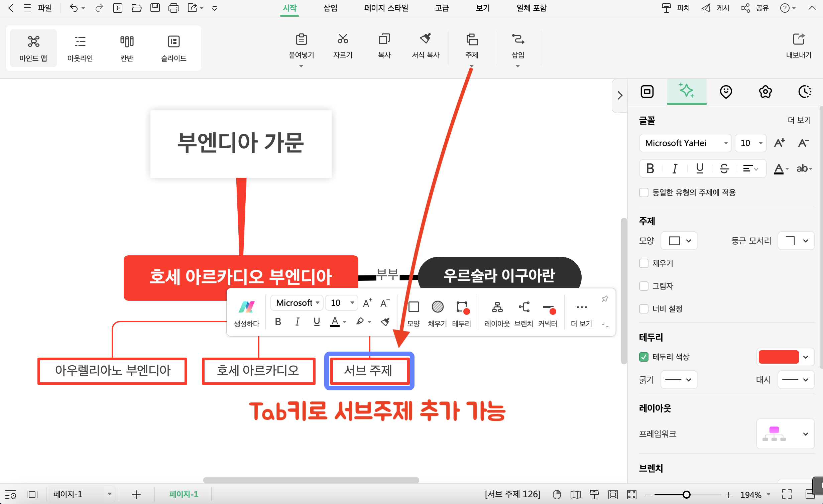Select the 서브 주제 subtopic node

369,371
